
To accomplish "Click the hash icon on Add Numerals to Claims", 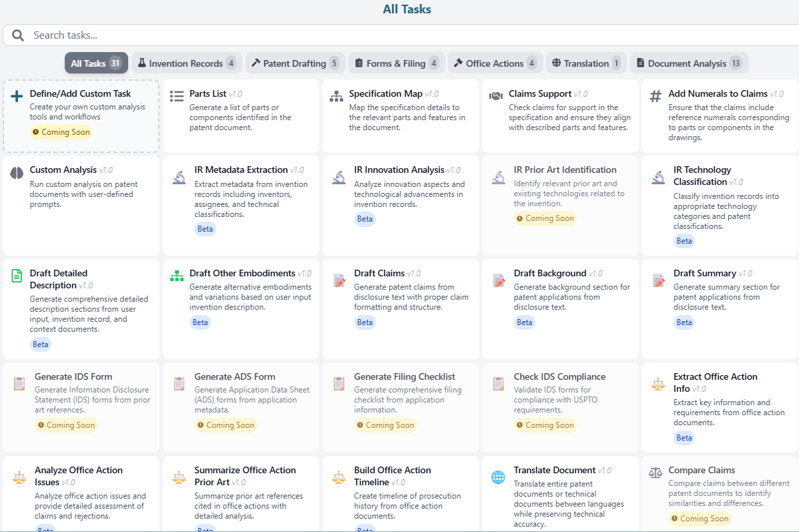I will [655, 94].
